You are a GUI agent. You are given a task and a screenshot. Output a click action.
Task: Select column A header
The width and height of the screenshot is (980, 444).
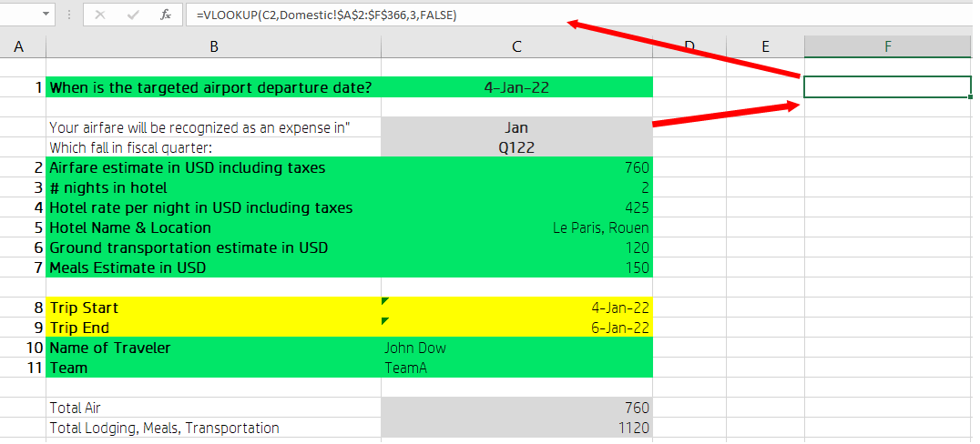pyautogui.click(x=19, y=46)
